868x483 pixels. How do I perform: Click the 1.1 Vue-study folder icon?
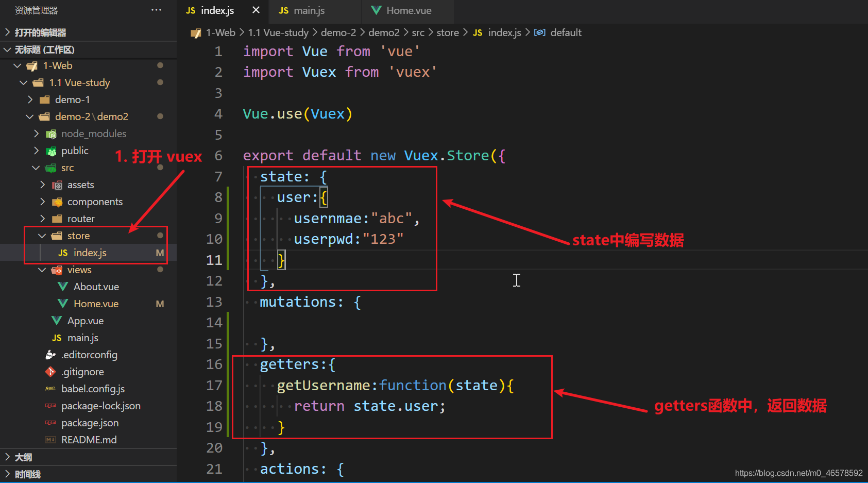[38, 82]
